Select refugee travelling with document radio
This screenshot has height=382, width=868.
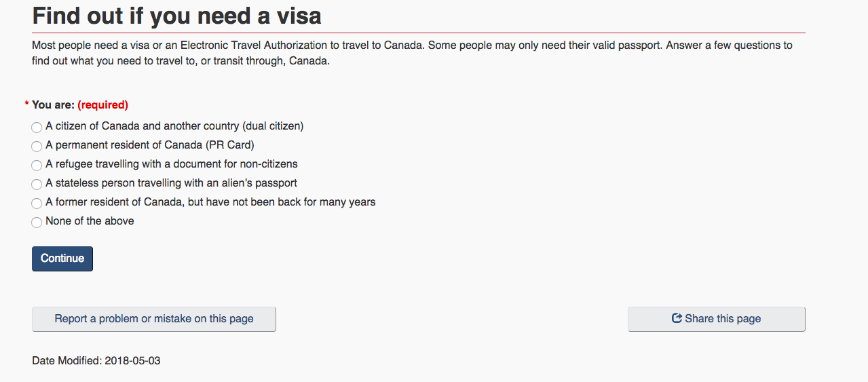tap(37, 166)
